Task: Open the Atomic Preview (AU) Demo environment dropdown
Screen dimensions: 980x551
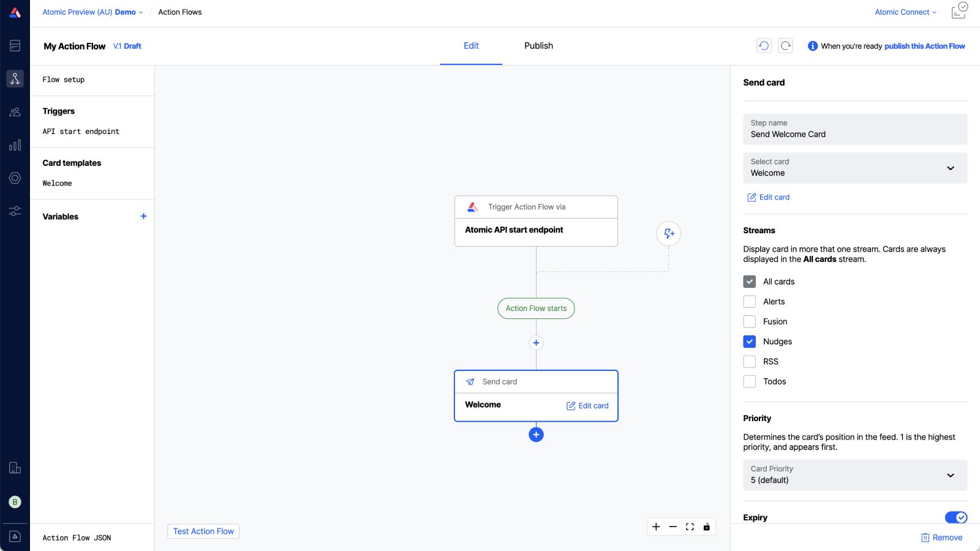Action: [92, 12]
